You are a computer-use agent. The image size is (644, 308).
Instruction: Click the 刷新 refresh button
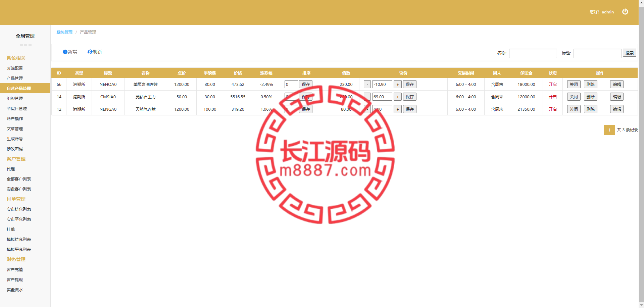pyautogui.click(x=95, y=52)
